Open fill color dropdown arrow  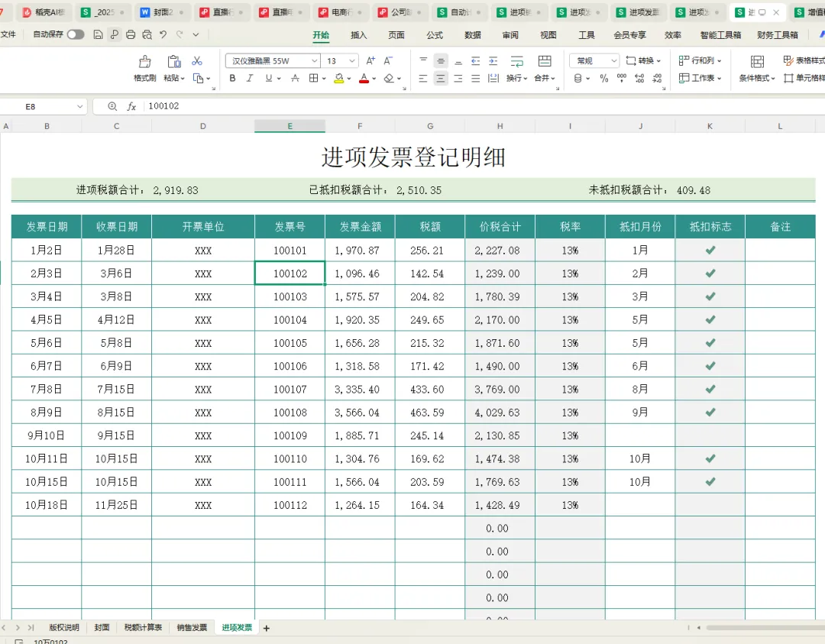coord(349,79)
